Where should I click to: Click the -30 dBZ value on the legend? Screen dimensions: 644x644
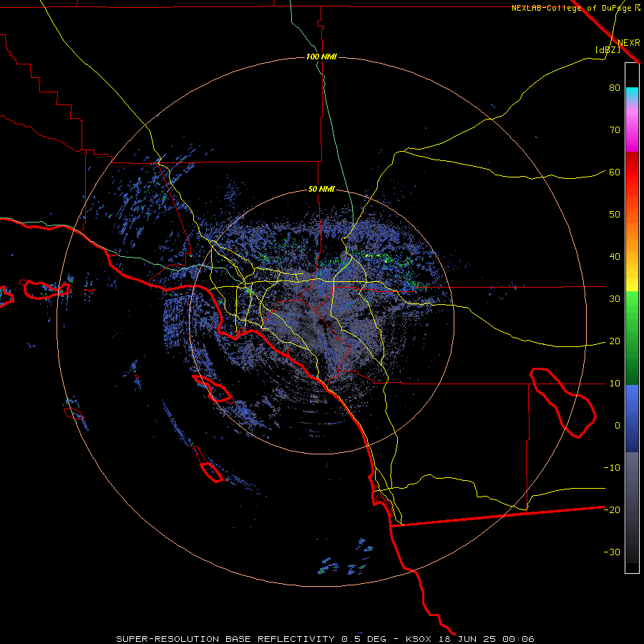(612, 552)
